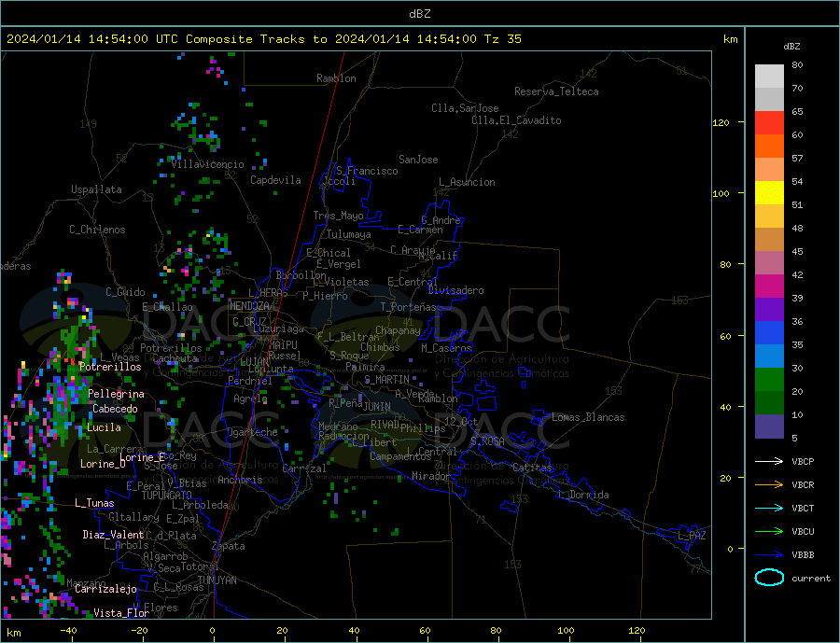
Task: Select the vivid purple swatch in dBZ scale
Action: coord(769,310)
